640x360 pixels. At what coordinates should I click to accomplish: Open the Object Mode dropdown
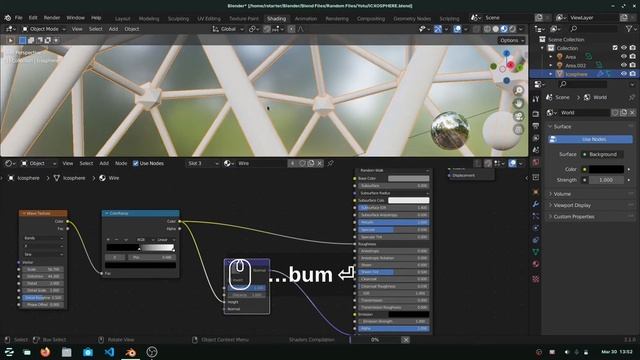point(44,29)
